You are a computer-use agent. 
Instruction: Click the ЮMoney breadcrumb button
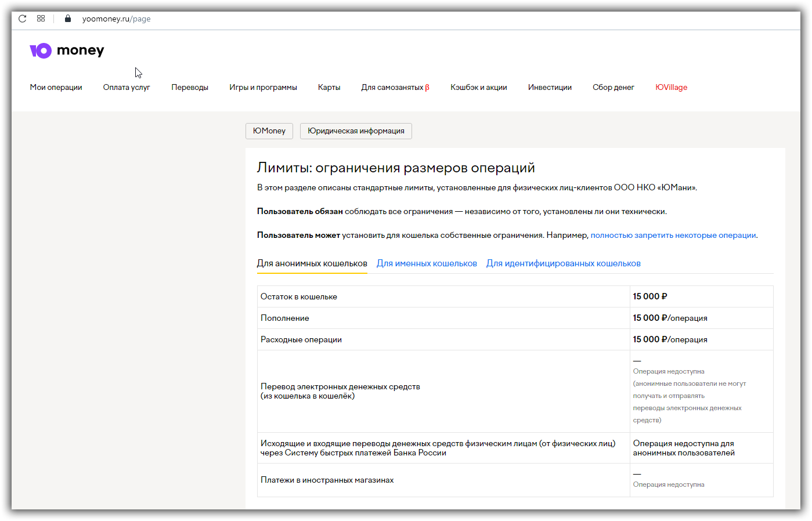269,131
